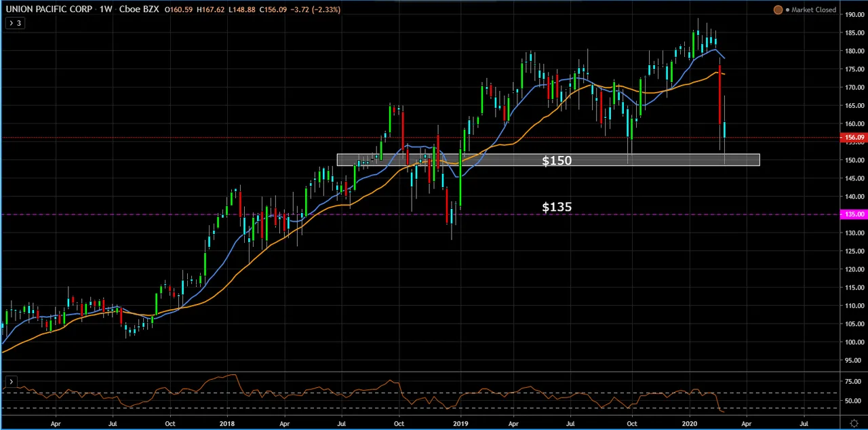This screenshot has width=868, height=430.
Task: Click the 2018 time axis label
Action: (x=227, y=423)
